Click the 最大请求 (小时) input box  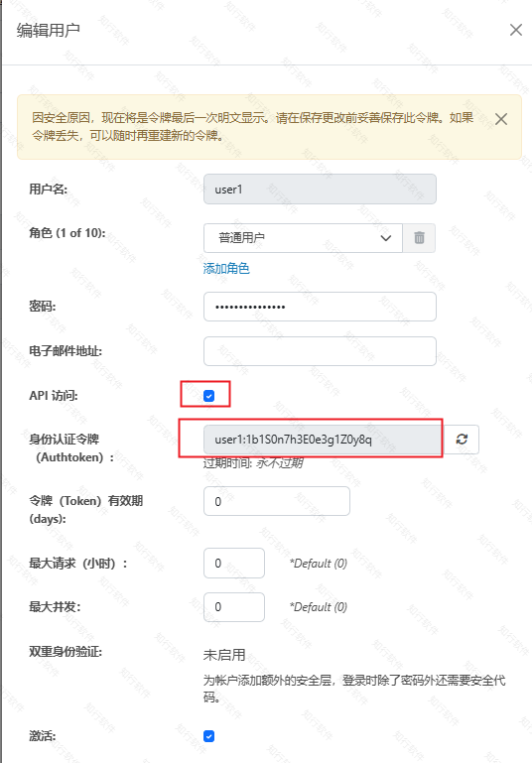coord(234,563)
